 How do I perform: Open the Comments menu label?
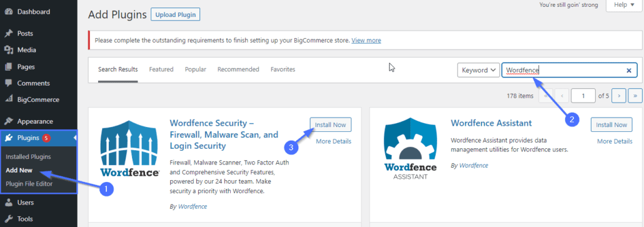point(33,83)
